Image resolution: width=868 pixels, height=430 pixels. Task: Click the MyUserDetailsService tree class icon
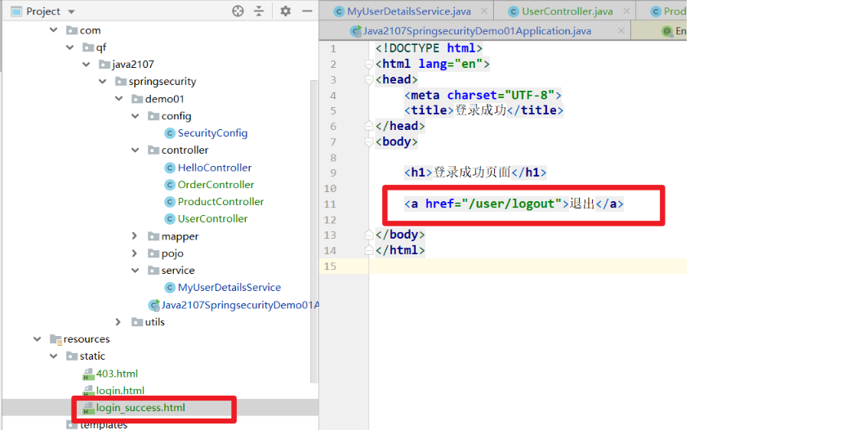tap(169, 288)
